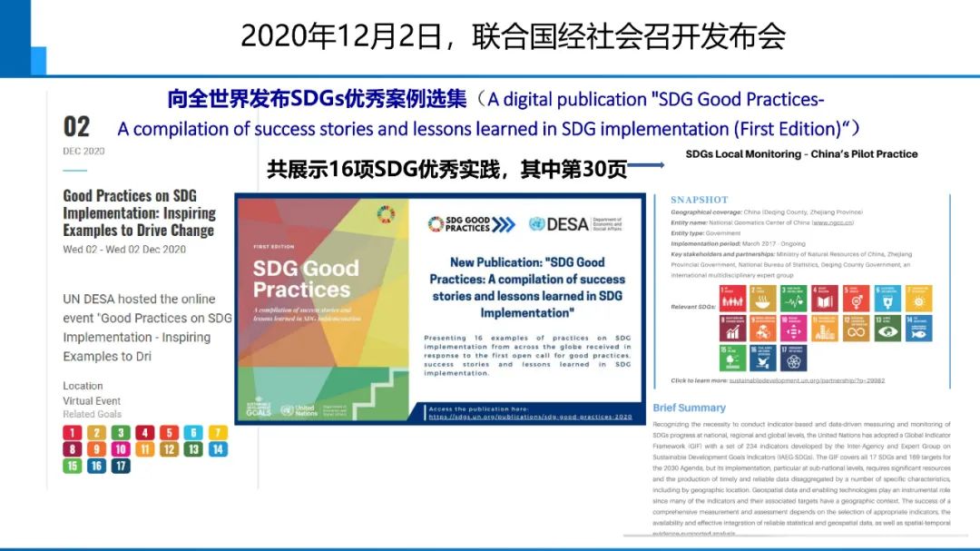980x551 pixels.
Task: Click the SDG 8 growth chart icon
Action: tap(731, 328)
